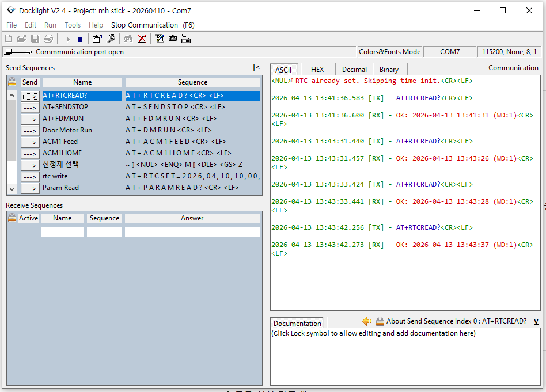Open the Tools menu
The image size is (546, 392).
click(x=73, y=25)
